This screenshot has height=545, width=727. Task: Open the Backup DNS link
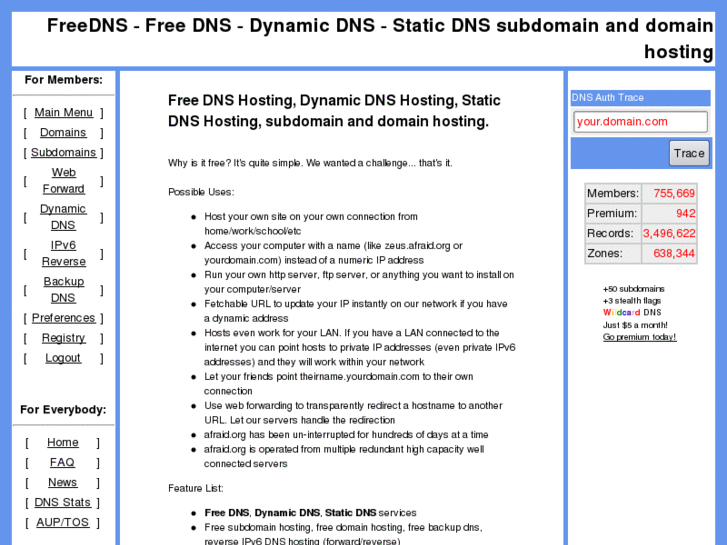64,289
